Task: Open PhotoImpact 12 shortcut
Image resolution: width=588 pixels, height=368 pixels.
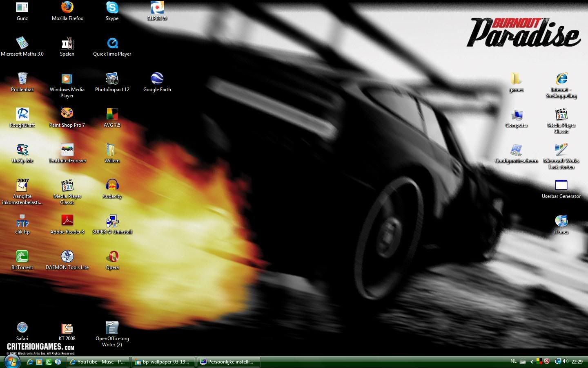Action: pos(112,82)
